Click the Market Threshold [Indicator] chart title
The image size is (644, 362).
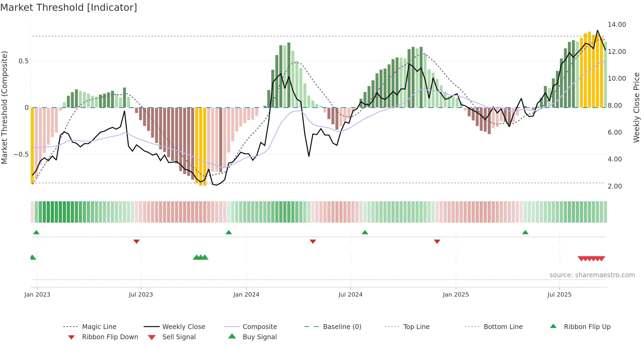(x=69, y=8)
